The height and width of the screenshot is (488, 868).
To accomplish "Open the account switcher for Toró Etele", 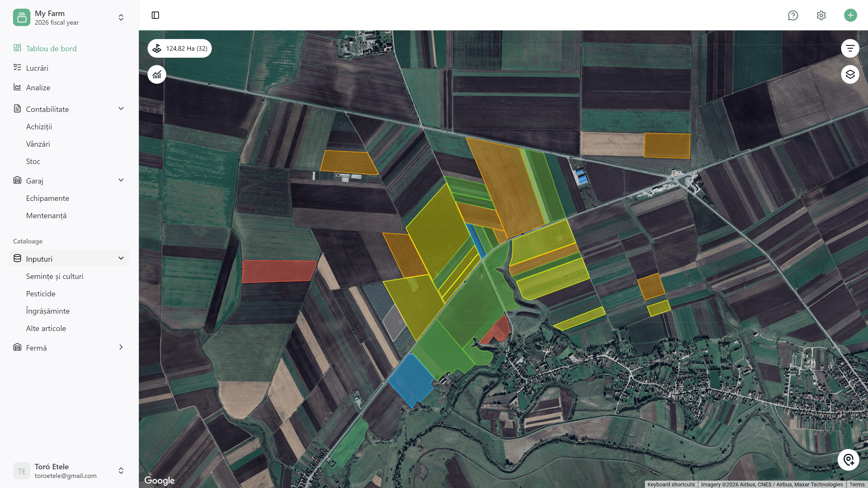I will click(x=121, y=470).
